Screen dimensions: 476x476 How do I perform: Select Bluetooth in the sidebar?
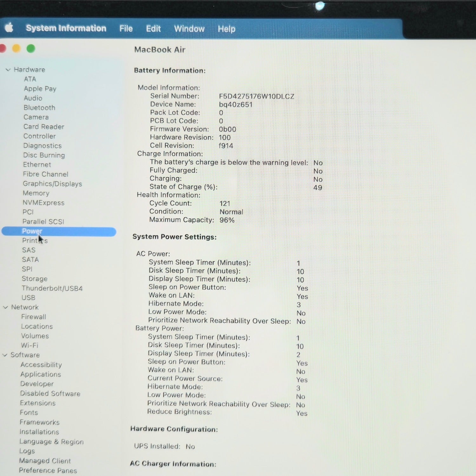click(x=39, y=108)
